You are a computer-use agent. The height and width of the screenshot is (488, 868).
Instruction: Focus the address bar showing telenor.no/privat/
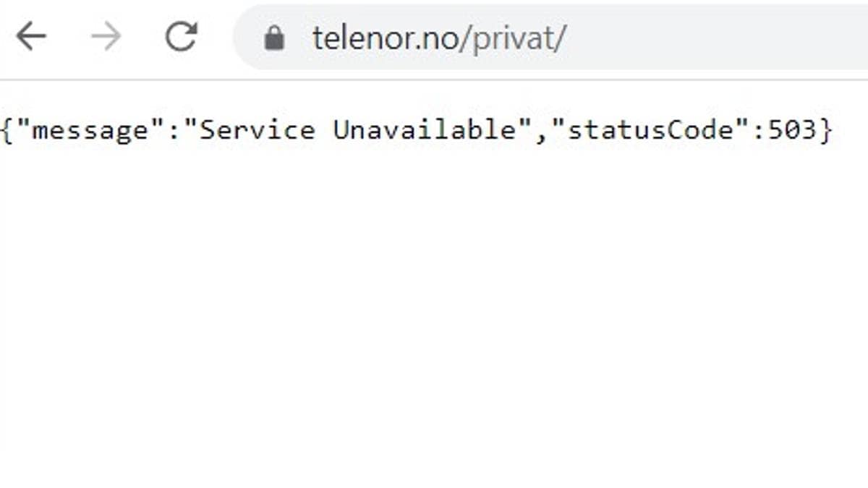point(551,37)
